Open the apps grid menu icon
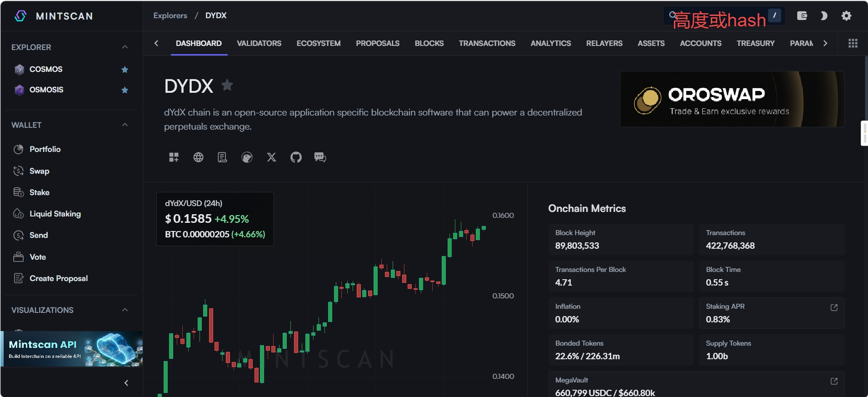868x397 pixels. pyautogui.click(x=853, y=43)
